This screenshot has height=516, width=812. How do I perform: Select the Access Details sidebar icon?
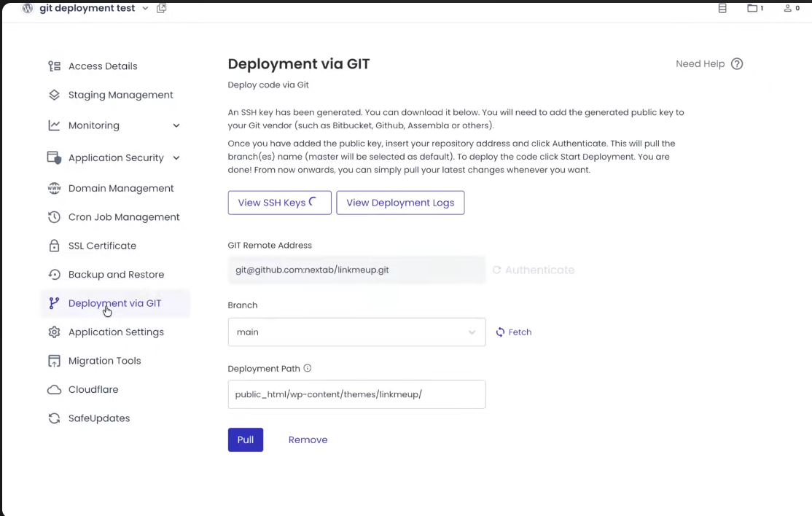click(54, 66)
